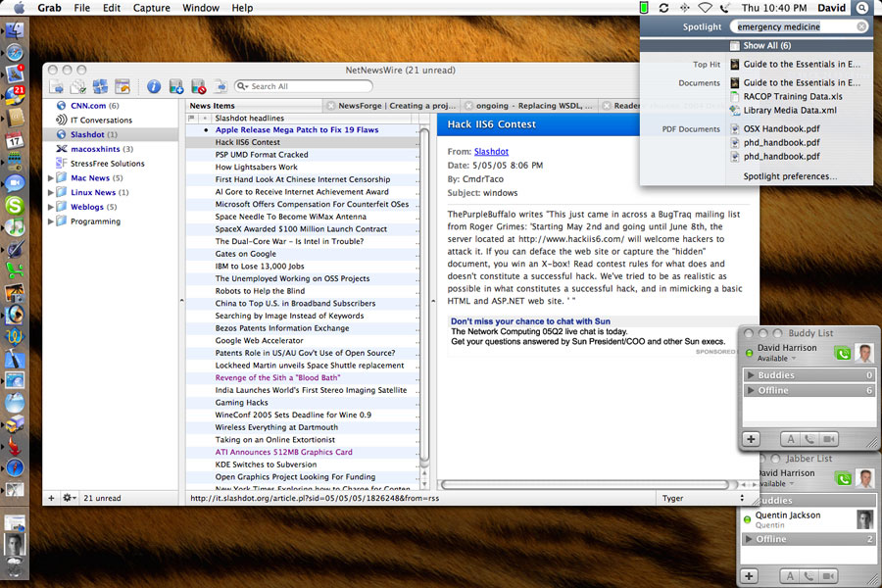Click the subscribe icon with blue plus

(176, 86)
